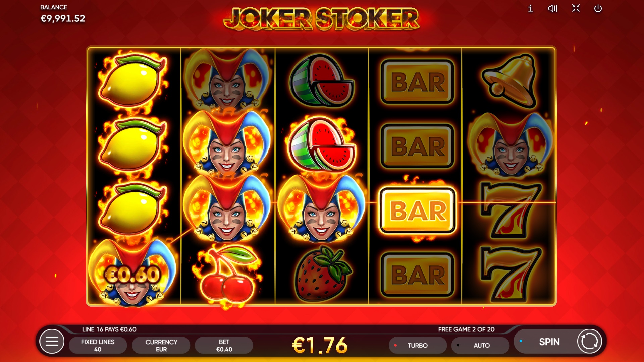Click the highlighted glowing BAR symbol
The height and width of the screenshot is (362, 644).
pyautogui.click(x=418, y=211)
